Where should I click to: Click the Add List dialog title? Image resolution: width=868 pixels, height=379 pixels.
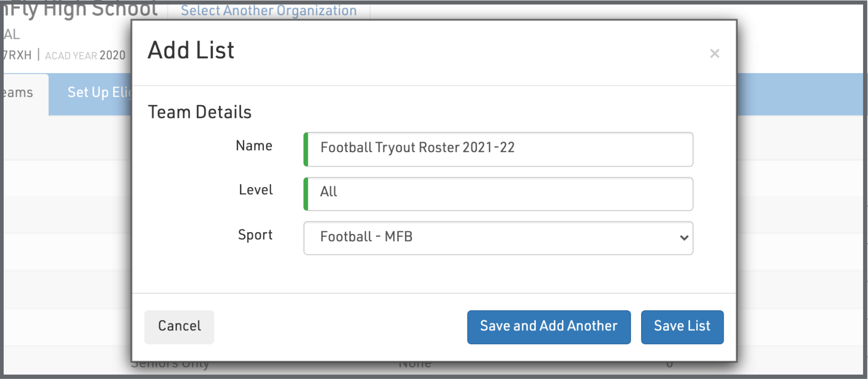pos(191,50)
